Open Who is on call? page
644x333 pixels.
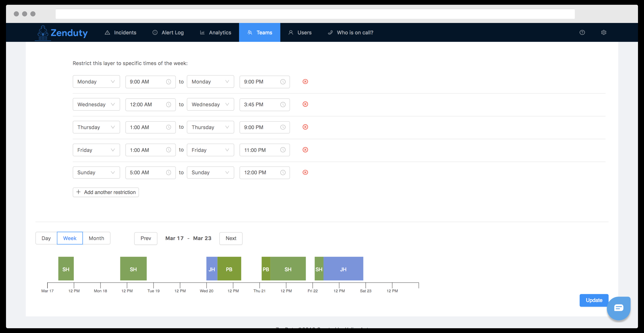pos(351,32)
